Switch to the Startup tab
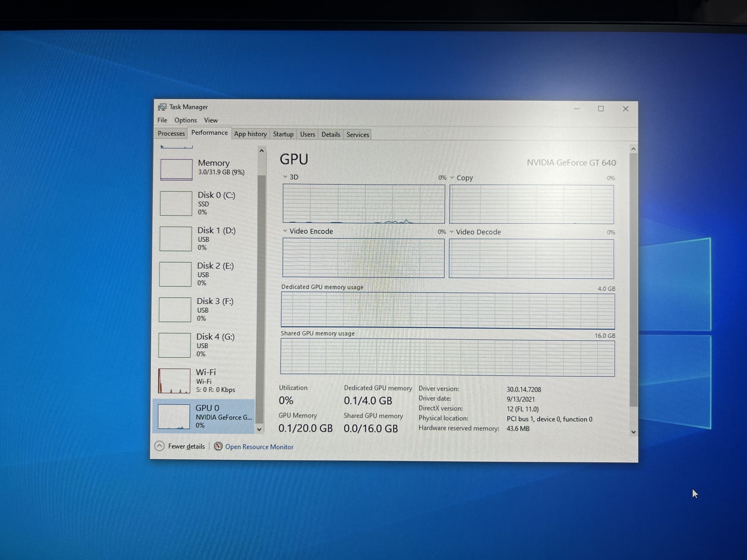 (x=283, y=134)
